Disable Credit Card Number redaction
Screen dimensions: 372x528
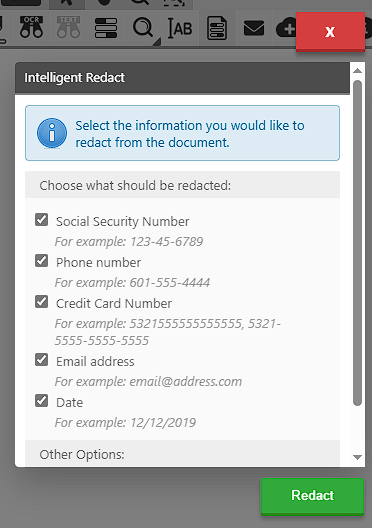click(x=41, y=302)
